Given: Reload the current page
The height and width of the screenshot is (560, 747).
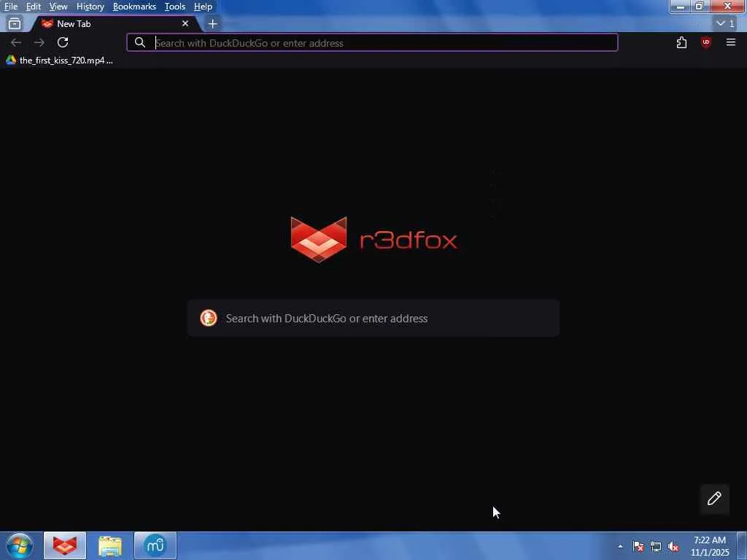Looking at the screenshot, I should (63, 42).
